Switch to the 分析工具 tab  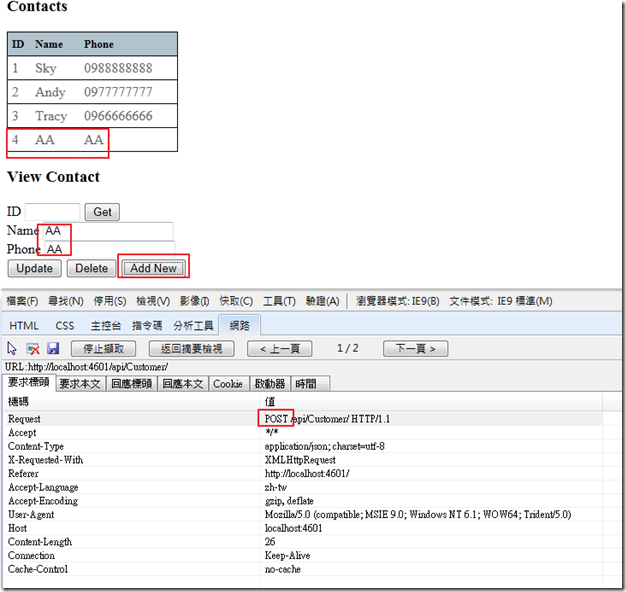193,326
